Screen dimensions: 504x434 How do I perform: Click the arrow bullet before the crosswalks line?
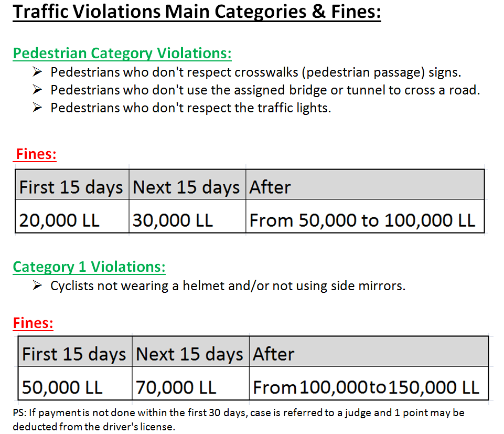click(37, 72)
